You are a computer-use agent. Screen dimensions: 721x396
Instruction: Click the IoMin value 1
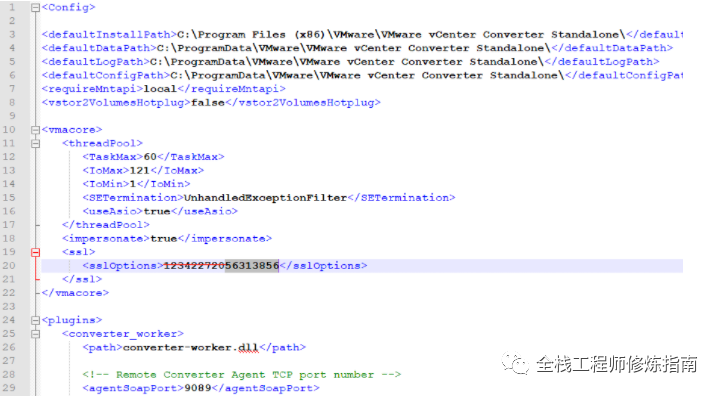133,184
